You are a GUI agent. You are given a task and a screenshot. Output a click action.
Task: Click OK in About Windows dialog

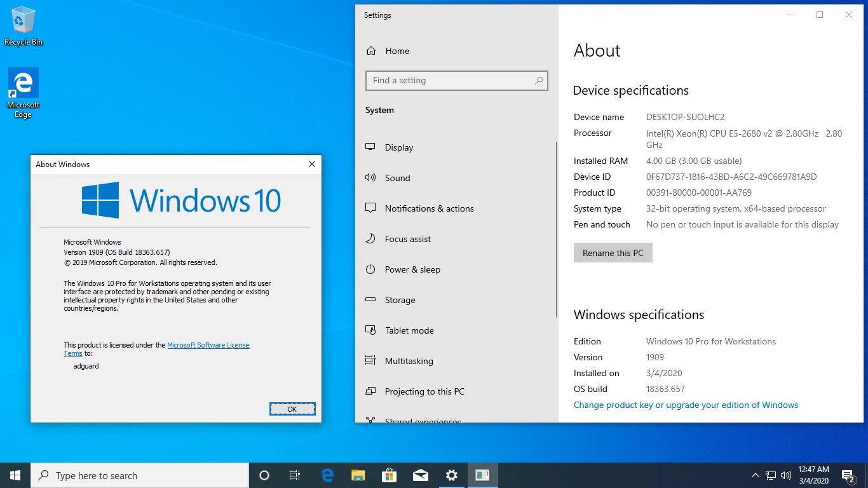292,409
